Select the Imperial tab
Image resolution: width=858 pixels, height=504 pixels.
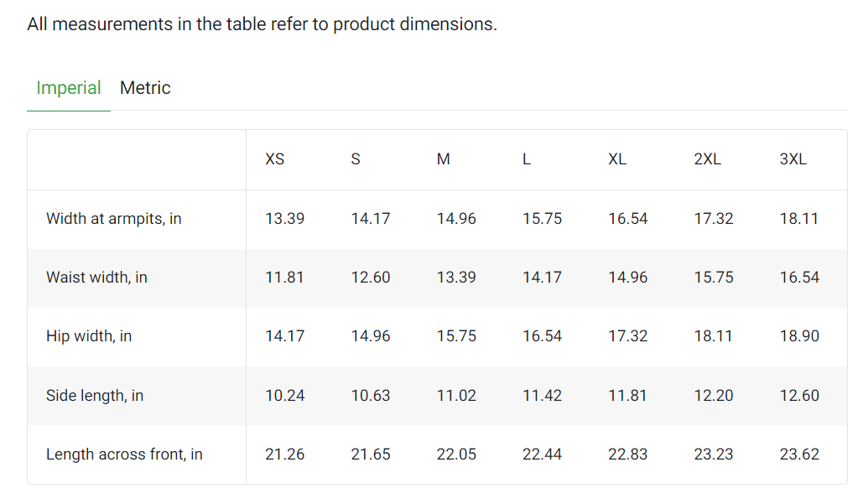coord(69,88)
